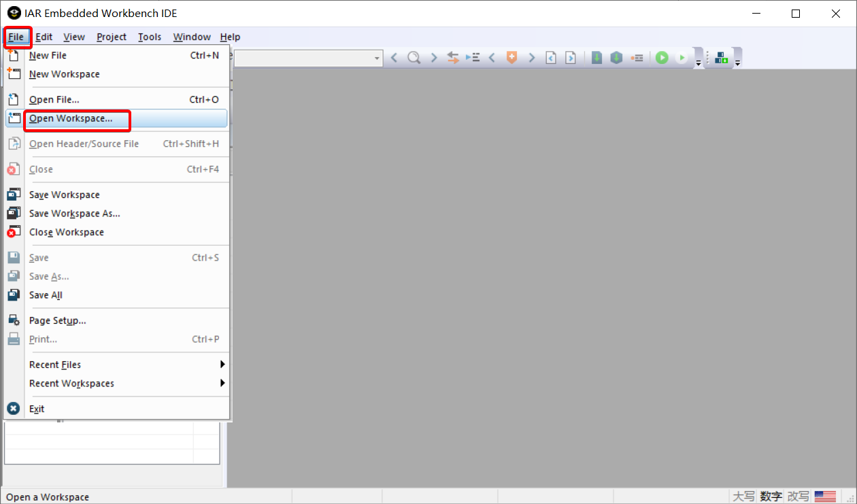Click the orange Toggle Bookmark icon

click(x=511, y=58)
